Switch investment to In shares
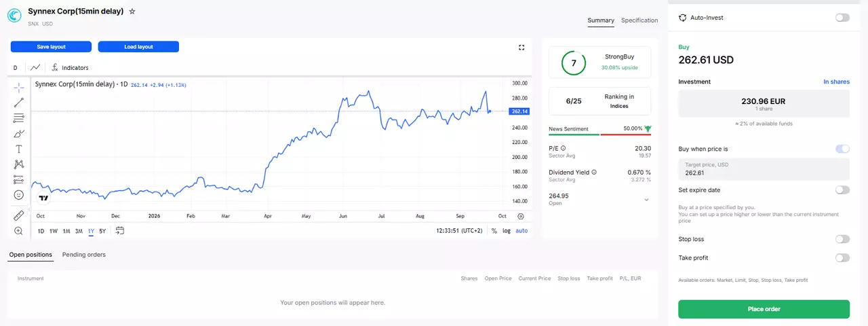 (836, 81)
